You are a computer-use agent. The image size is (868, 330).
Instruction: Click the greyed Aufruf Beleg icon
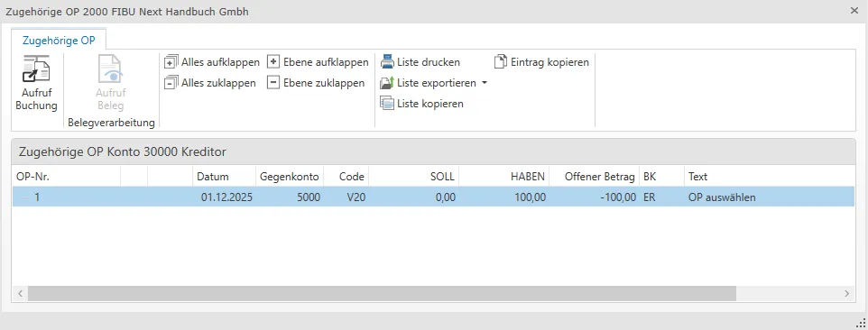pyautogui.click(x=111, y=69)
